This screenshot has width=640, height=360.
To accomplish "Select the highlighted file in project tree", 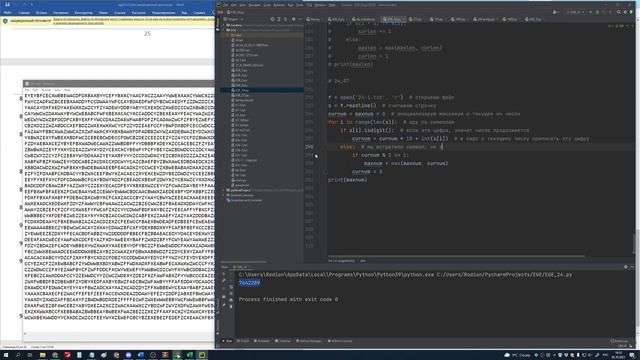I will pyautogui.click(x=262, y=90).
